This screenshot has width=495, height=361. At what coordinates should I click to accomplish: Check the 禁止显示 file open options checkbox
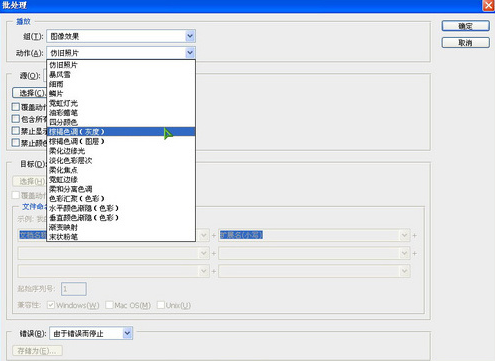[x=16, y=131]
